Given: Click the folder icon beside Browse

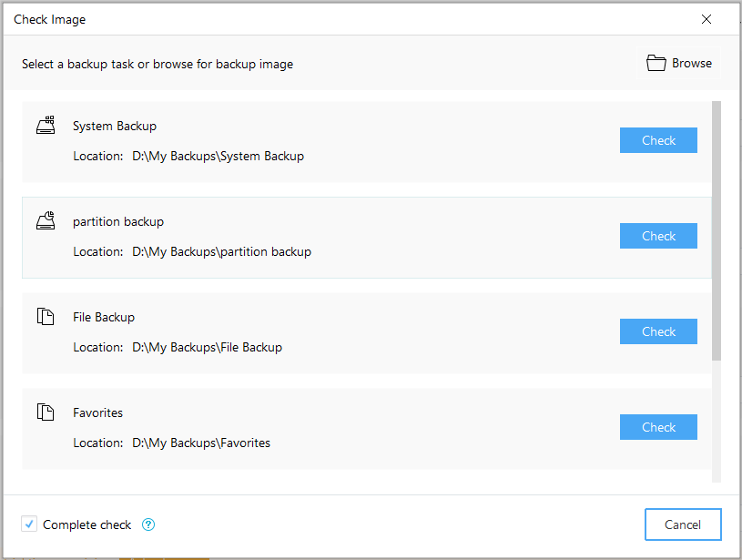Looking at the screenshot, I should coord(656,63).
